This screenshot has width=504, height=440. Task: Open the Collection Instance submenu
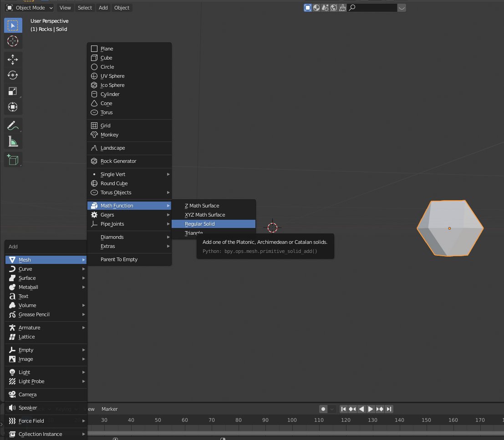point(46,434)
